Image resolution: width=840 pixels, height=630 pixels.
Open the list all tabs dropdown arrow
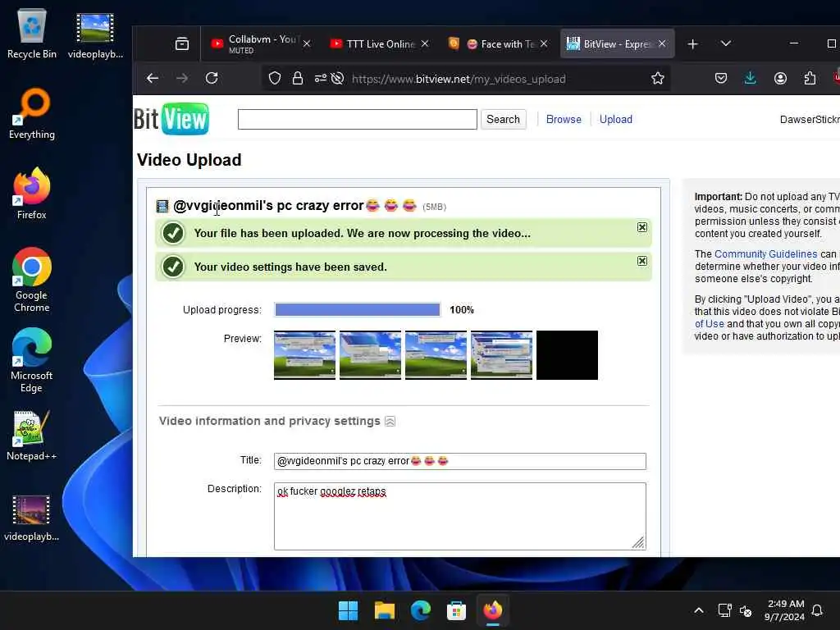coord(726,43)
